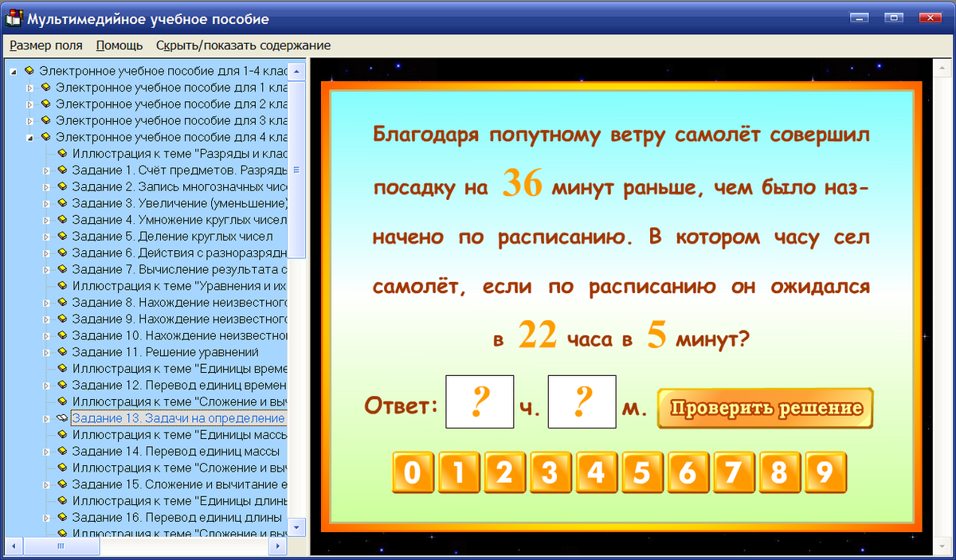Click book icon of Задание 6 Действия
956x560 pixels.
62,253
